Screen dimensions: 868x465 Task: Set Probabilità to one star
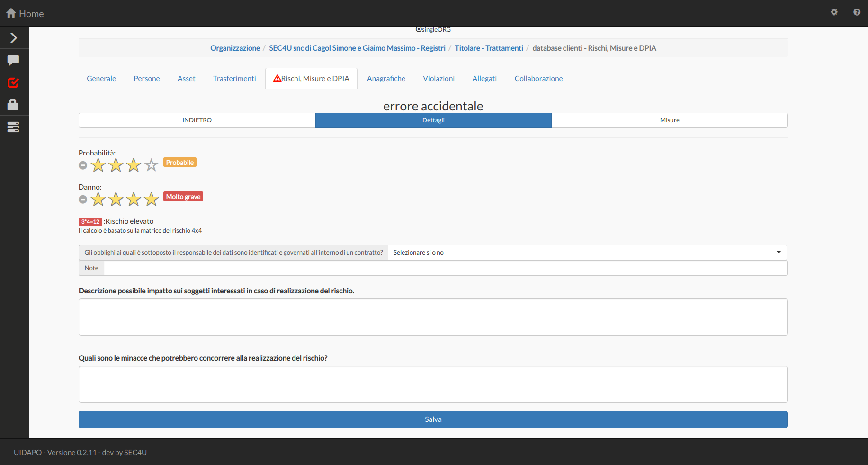click(x=98, y=165)
